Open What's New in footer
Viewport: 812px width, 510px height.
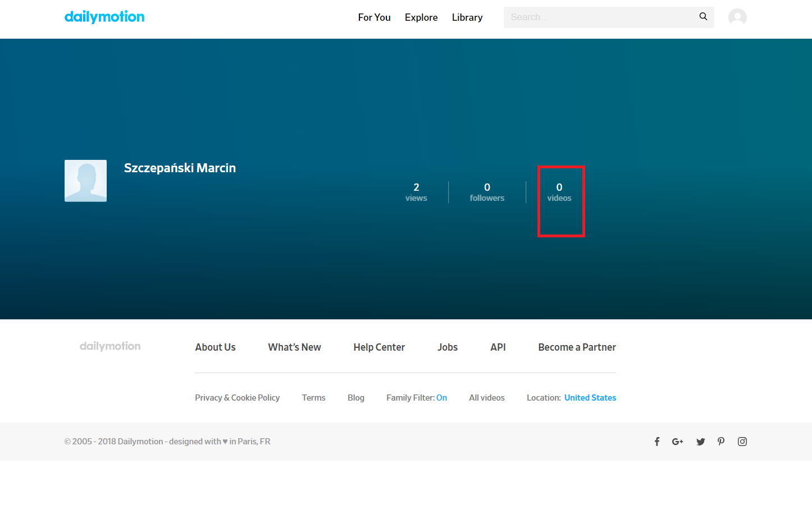(x=294, y=347)
